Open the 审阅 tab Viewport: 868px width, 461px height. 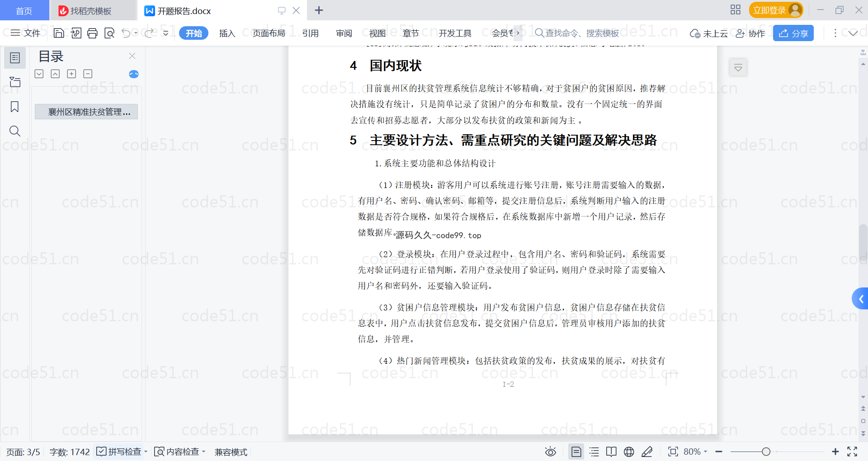click(x=344, y=33)
